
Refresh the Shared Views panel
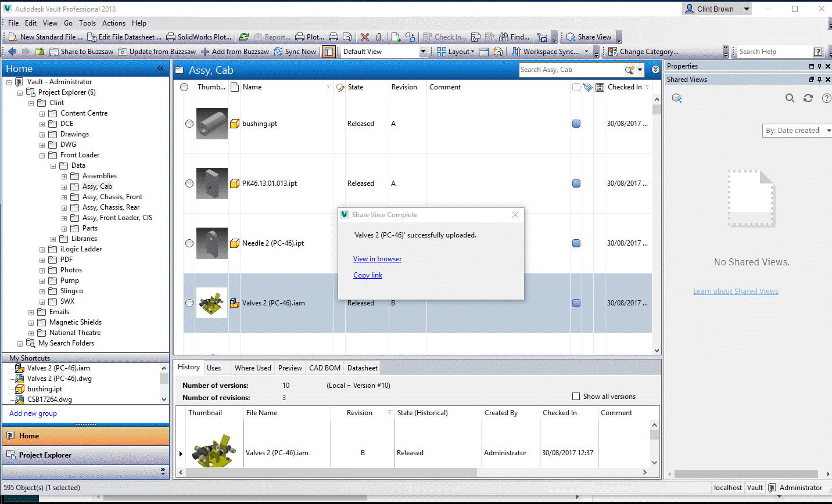click(x=808, y=98)
